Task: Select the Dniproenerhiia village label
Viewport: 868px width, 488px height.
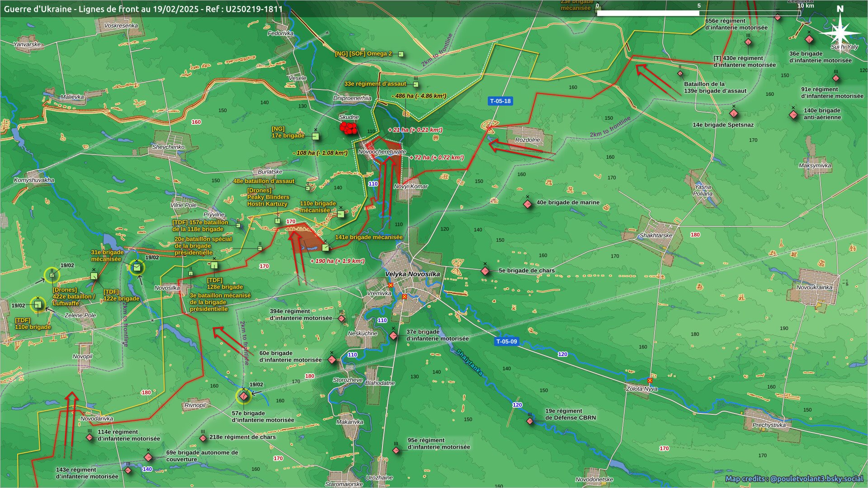Action: pyautogui.click(x=352, y=99)
